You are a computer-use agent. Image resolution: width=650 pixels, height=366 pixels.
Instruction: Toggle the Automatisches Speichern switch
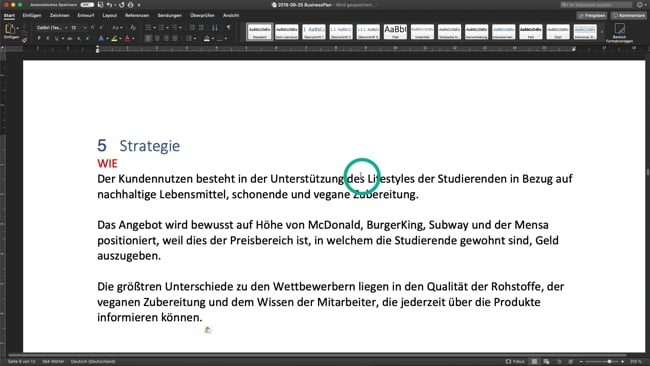87,5
